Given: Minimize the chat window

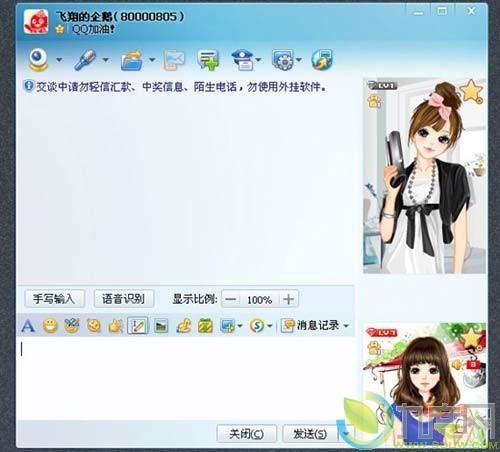Looking at the screenshot, I should coord(418,12).
